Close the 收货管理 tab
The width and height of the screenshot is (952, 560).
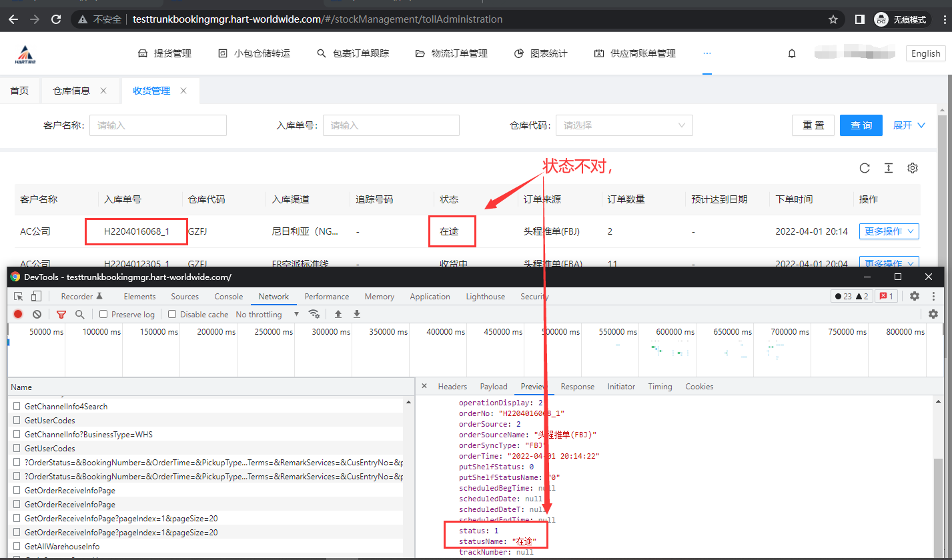[183, 91]
